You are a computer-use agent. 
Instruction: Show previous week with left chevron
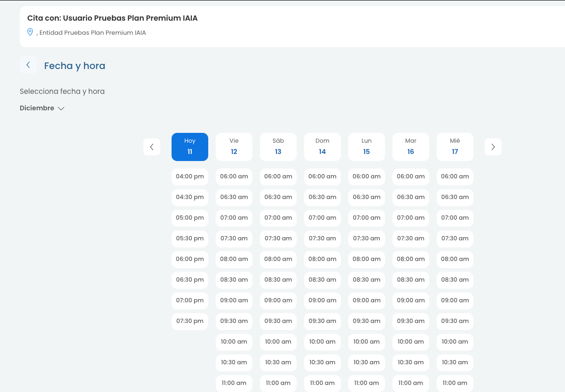tap(152, 147)
